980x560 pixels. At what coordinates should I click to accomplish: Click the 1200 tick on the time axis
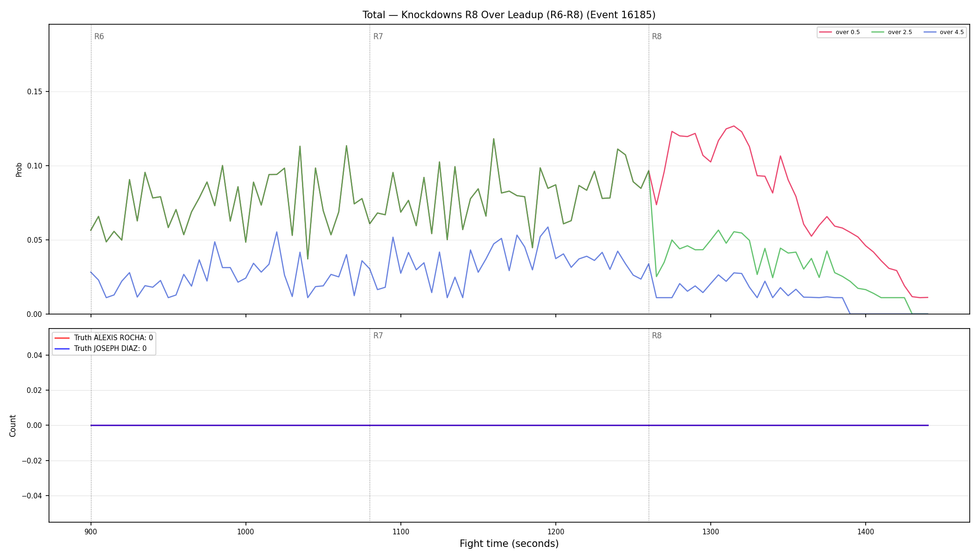pos(556,532)
